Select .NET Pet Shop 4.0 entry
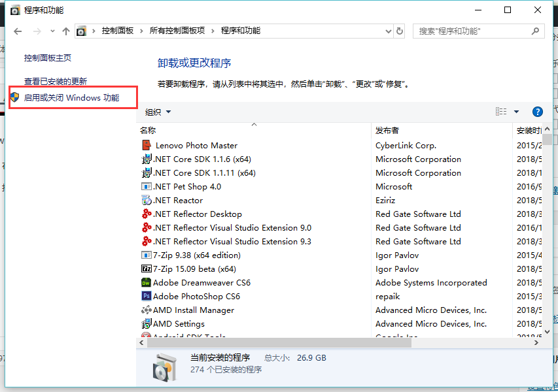The width and height of the screenshot is (558, 392). pos(187,187)
